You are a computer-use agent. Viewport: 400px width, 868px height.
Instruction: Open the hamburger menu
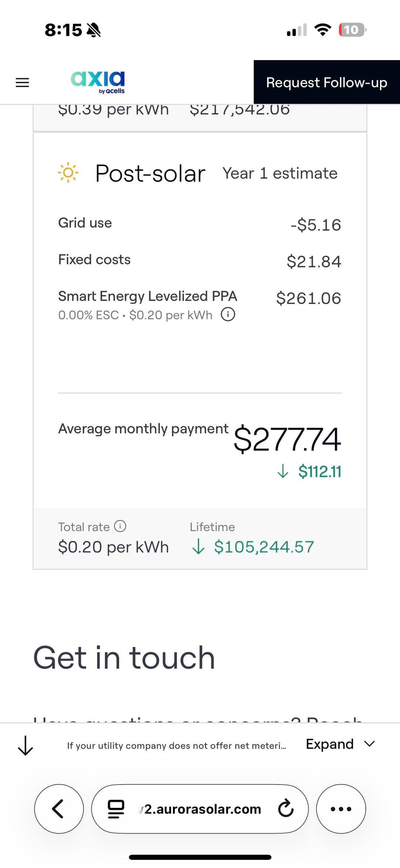22,82
